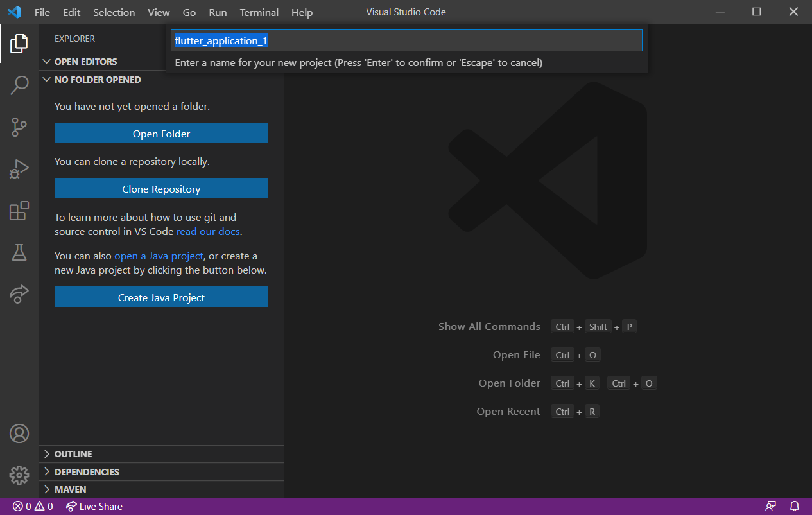Click the 'Open File' watermark label
Screen dimensions: 812x515
point(517,354)
